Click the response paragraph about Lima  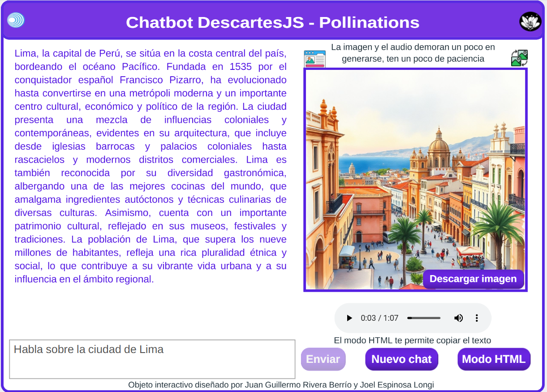(151, 166)
